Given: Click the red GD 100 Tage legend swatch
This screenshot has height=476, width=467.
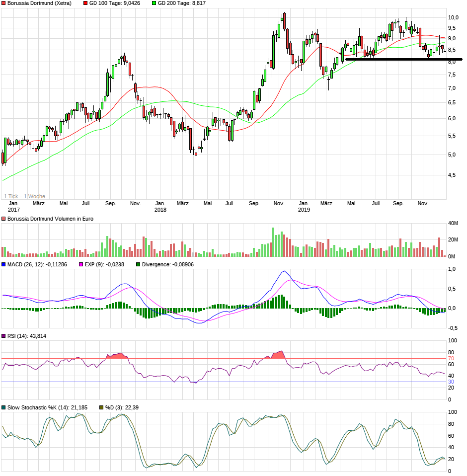Looking at the screenshot, I should coord(85,3).
